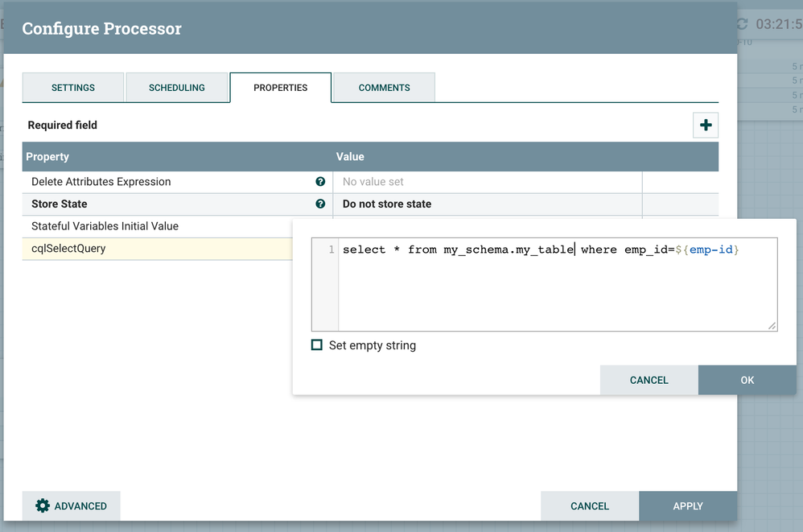Cancel the Configure Processor dialog
Screen dimensions: 803x532
click(590, 506)
